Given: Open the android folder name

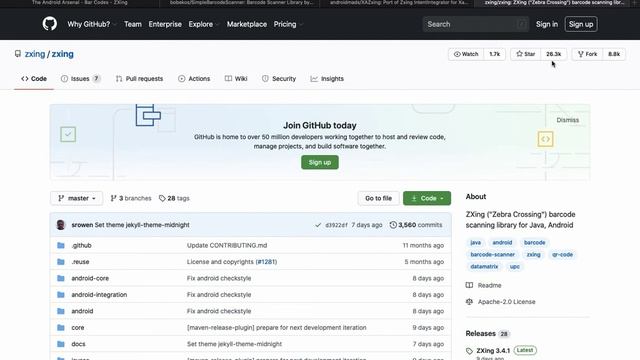Looking at the screenshot, I should 82,311.
